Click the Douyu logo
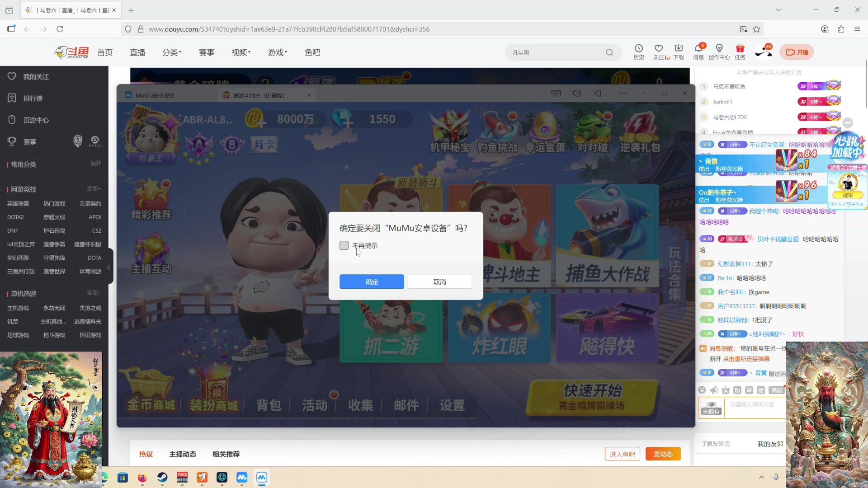Viewport: 868px width, 488px height. 72,52
